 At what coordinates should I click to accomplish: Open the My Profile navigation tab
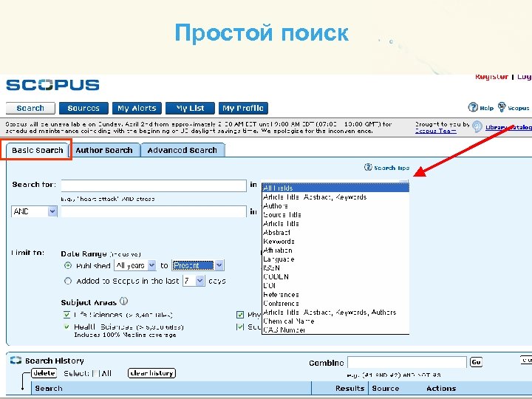(x=243, y=108)
